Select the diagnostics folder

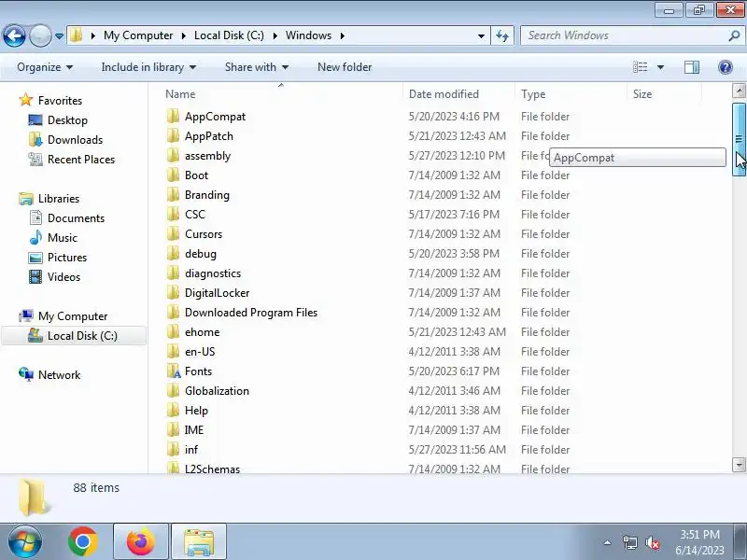[x=213, y=273]
